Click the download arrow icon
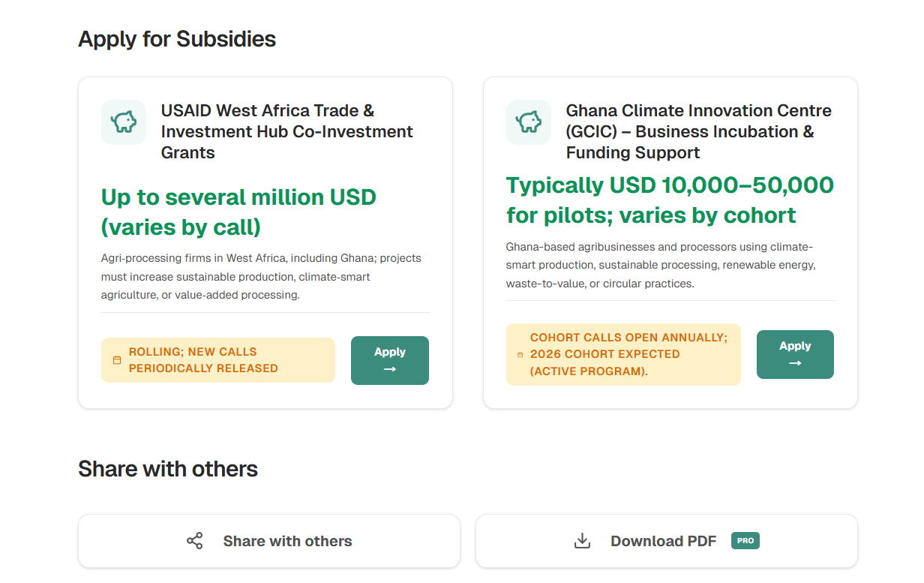Viewport: 924px width, 583px height. coord(582,541)
